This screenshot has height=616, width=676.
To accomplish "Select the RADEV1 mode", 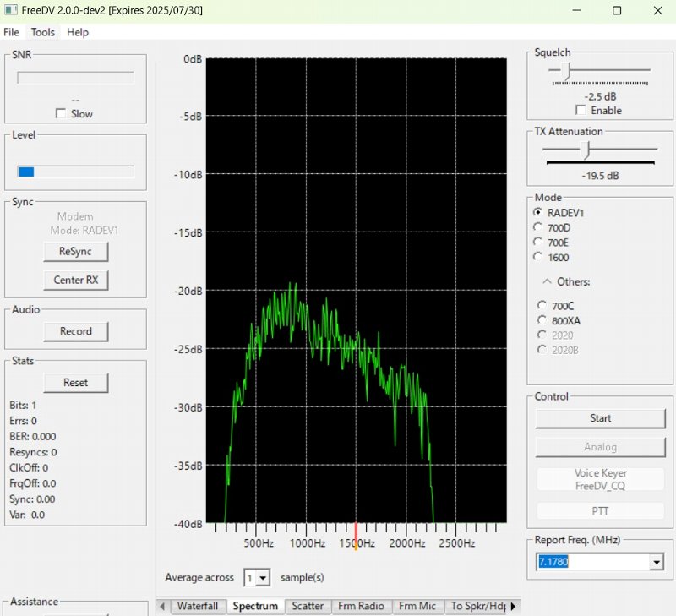I will [537, 213].
